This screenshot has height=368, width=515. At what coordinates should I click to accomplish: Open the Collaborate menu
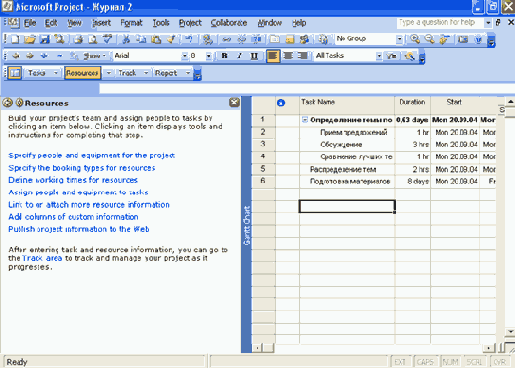229,23
